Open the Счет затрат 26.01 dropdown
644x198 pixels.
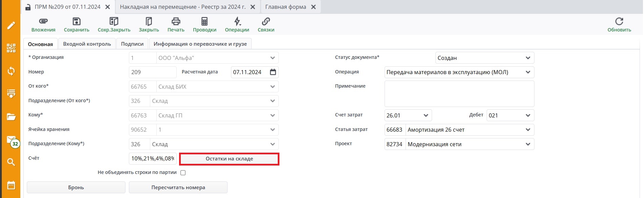click(x=426, y=115)
